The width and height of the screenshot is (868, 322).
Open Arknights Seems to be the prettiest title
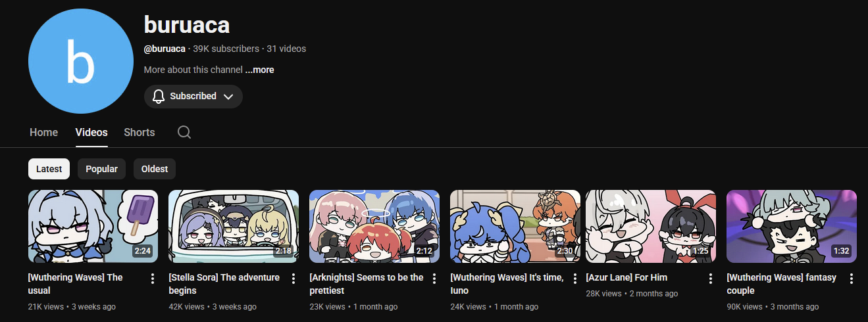tap(367, 284)
